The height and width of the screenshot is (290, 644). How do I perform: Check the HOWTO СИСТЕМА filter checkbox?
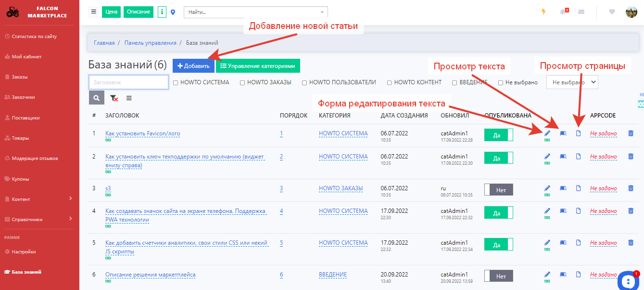176,82
